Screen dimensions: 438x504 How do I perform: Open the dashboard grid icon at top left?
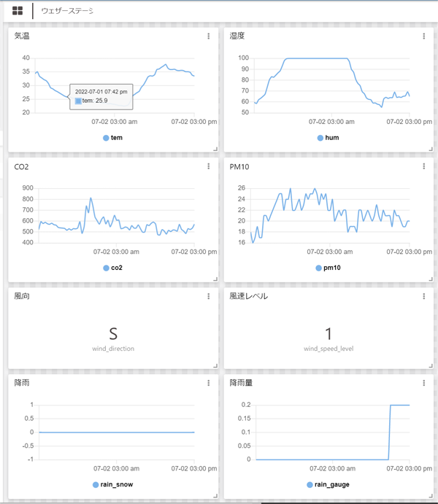point(18,11)
